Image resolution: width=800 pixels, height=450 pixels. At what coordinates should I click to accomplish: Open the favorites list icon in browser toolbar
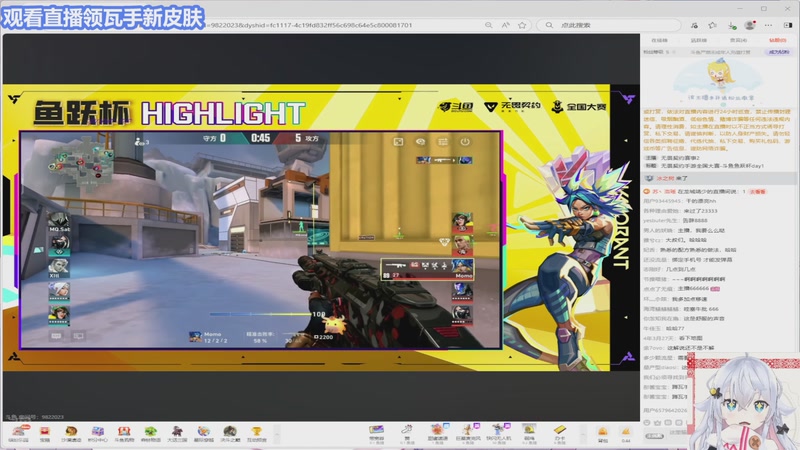click(x=713, y=25)
